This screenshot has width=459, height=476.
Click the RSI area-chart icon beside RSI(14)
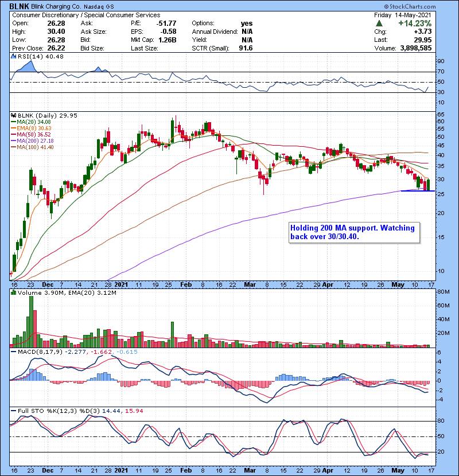[14, 56]
